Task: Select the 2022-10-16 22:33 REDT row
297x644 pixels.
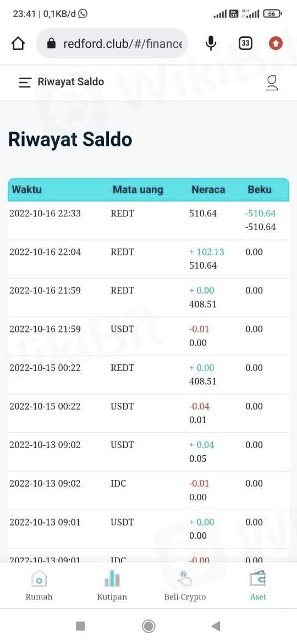Action: (x=148, y=221)
